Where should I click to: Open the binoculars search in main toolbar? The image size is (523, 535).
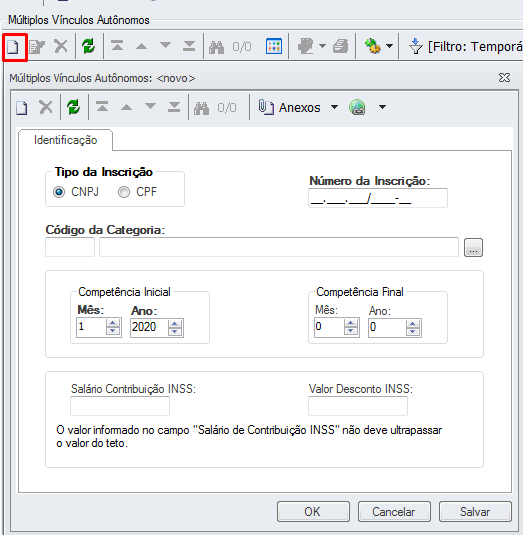point(217,47)
